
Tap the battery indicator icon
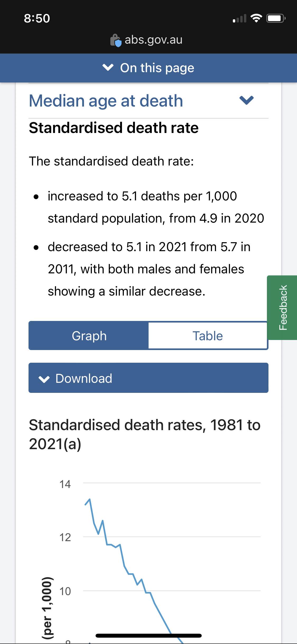[x=276, y=18]
